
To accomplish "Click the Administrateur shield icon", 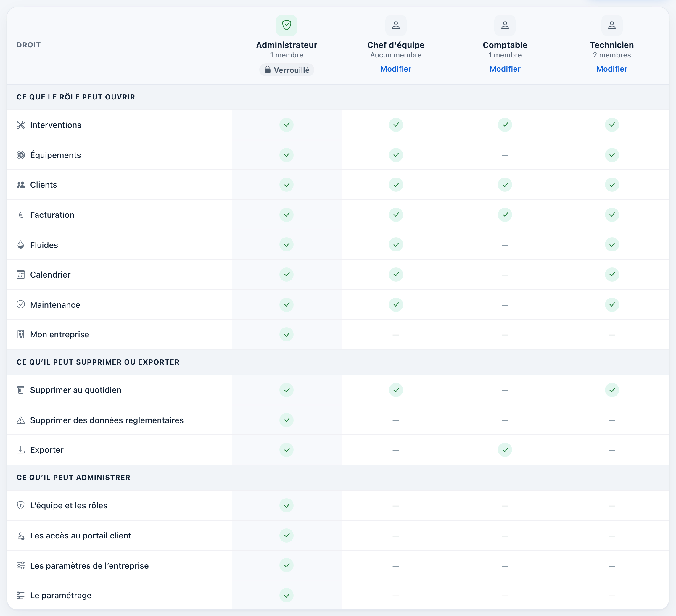I will (x=287, y=25).
